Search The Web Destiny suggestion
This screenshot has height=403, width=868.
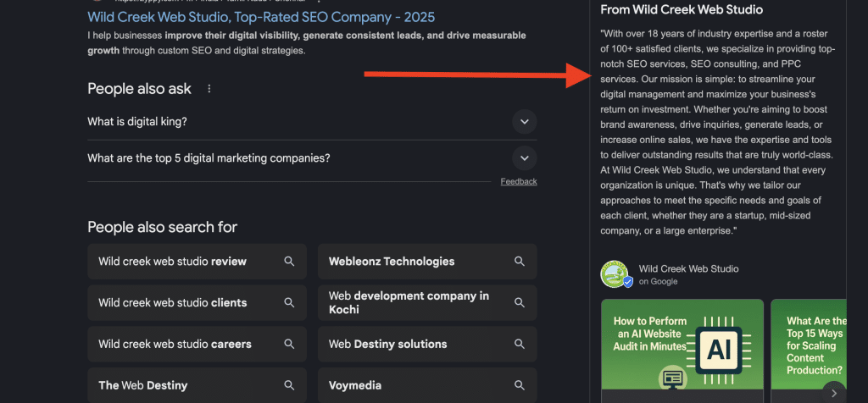pos(197,385)
